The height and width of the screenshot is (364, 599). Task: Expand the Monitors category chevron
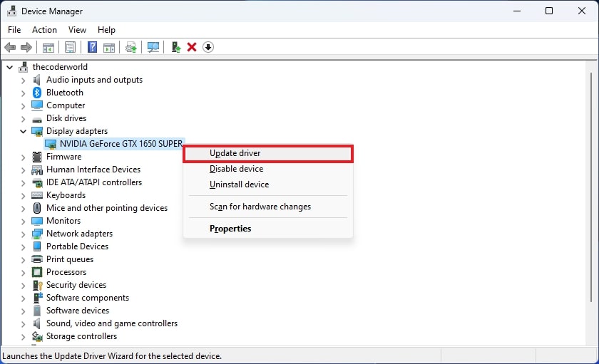pyautogui.click(x=23, y=222)
